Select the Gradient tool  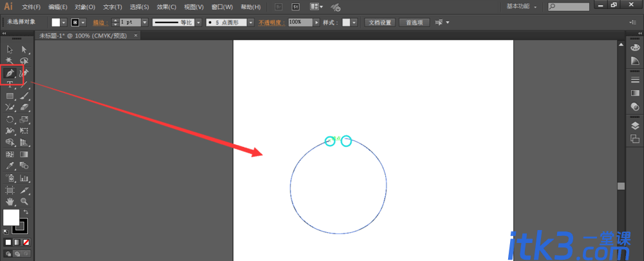[24, 155]
